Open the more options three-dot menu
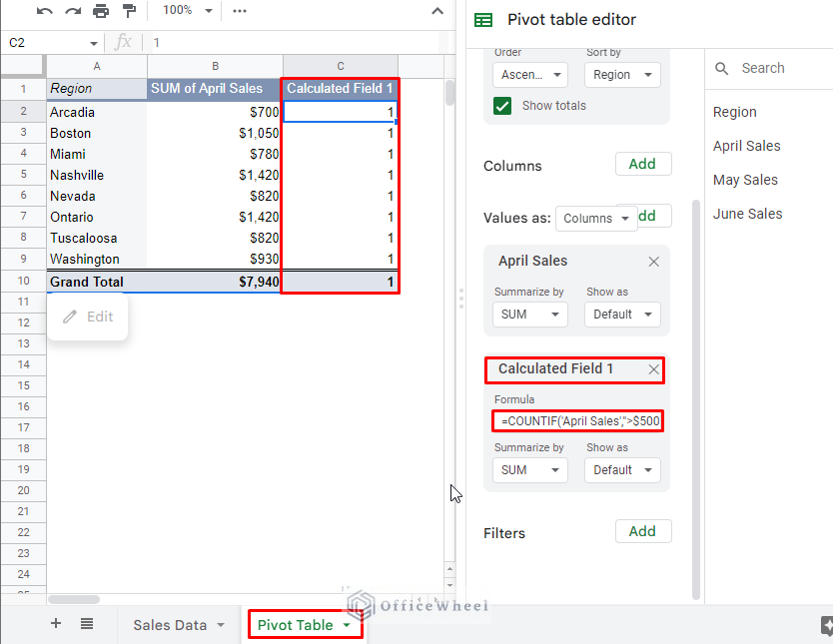The image size is (833, 644). coord(239,11)
